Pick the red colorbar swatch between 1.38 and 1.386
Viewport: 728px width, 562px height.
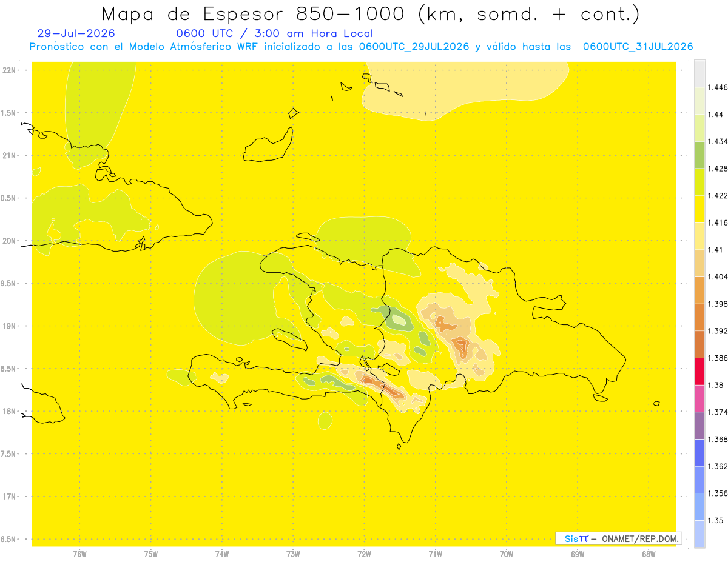(x=699, y=372)
